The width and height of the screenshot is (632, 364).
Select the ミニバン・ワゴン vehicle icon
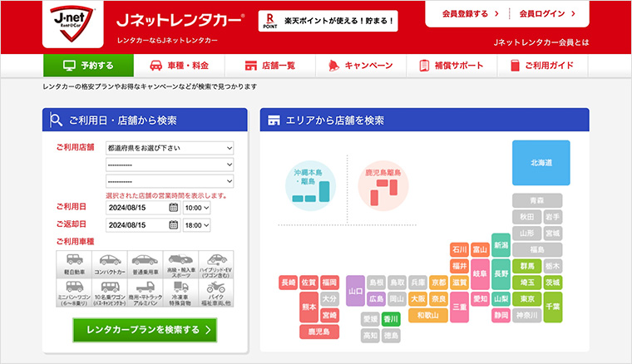point(74,293)
